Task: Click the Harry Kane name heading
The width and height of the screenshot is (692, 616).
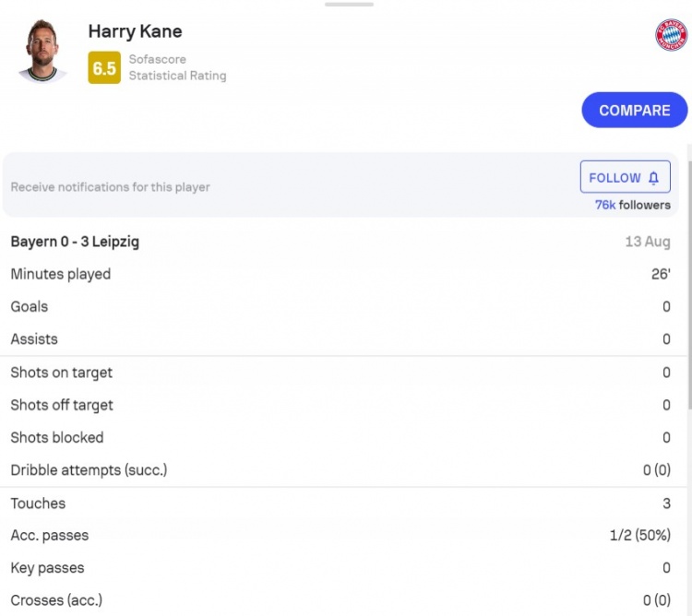Action: click(x=135, y=31)
